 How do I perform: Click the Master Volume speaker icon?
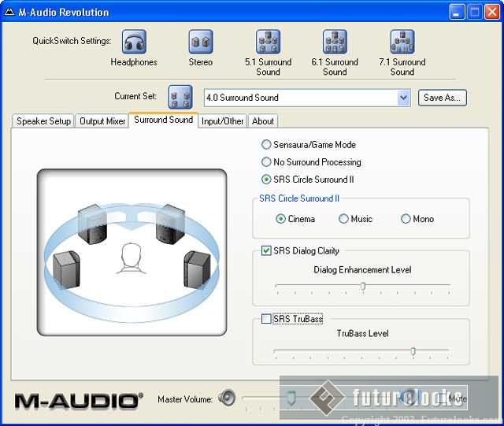tap(227, 398)
